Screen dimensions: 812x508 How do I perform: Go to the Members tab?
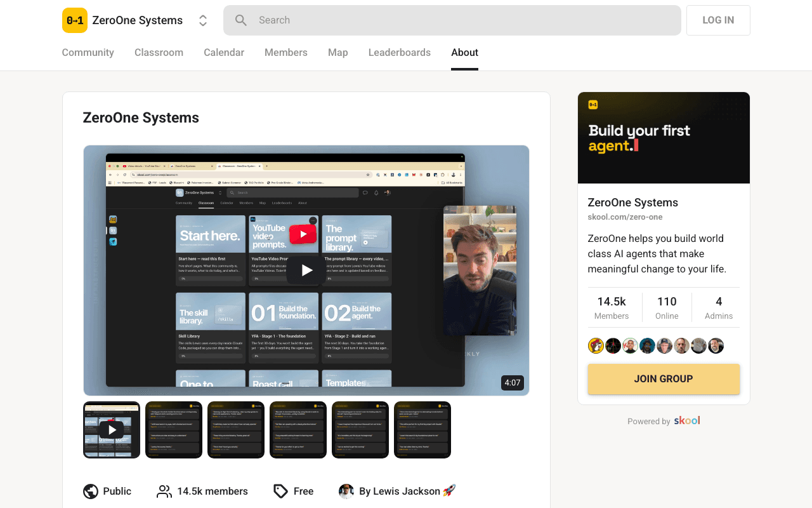click(286, 53)
